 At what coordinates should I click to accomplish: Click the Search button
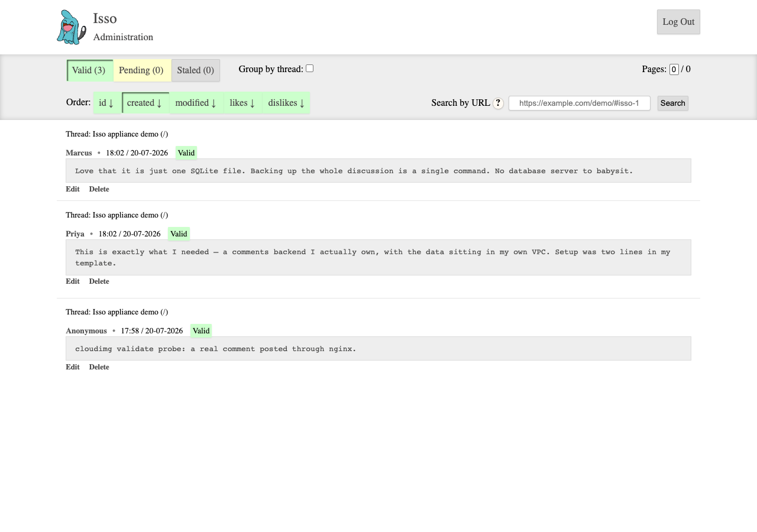tap(673, 103)
